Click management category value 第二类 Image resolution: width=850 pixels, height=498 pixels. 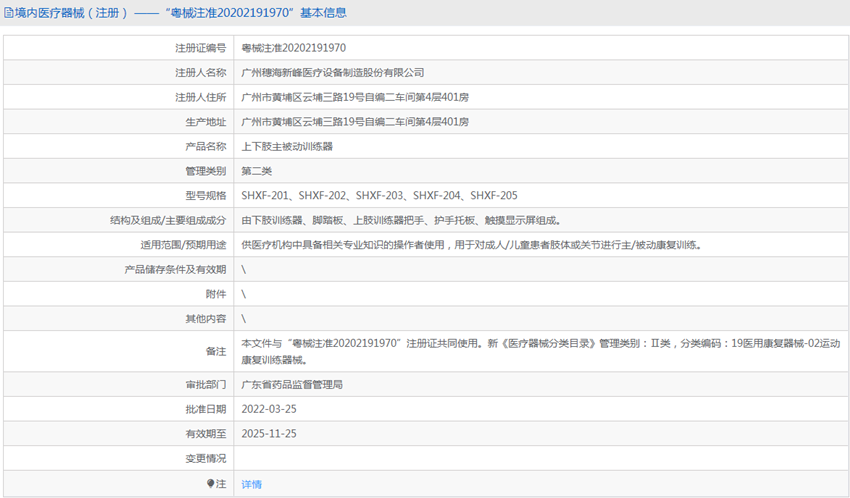coord(256,171)
